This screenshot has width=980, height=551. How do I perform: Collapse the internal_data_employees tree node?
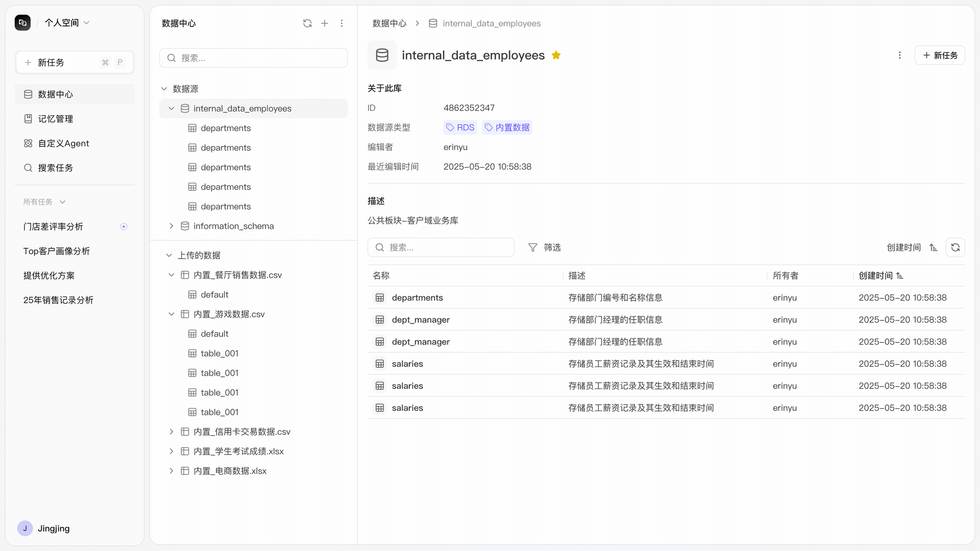171,108
